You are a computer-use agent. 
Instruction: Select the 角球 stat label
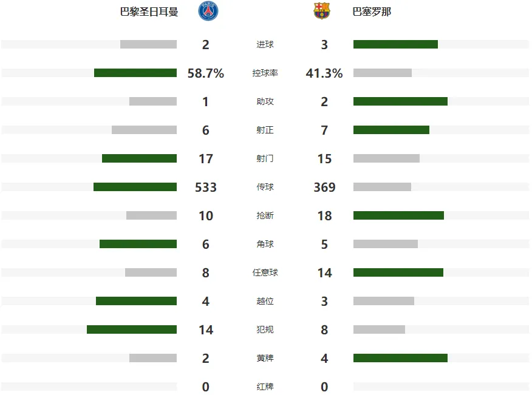(x=265, y=244)
